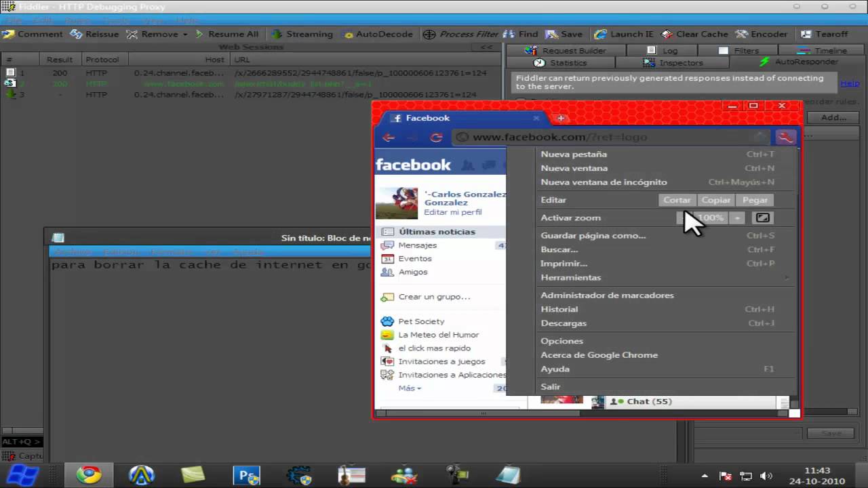868x488 pixels.
Task: Click the Chrome wrench menu icon
Action: [x=785, y=138]
